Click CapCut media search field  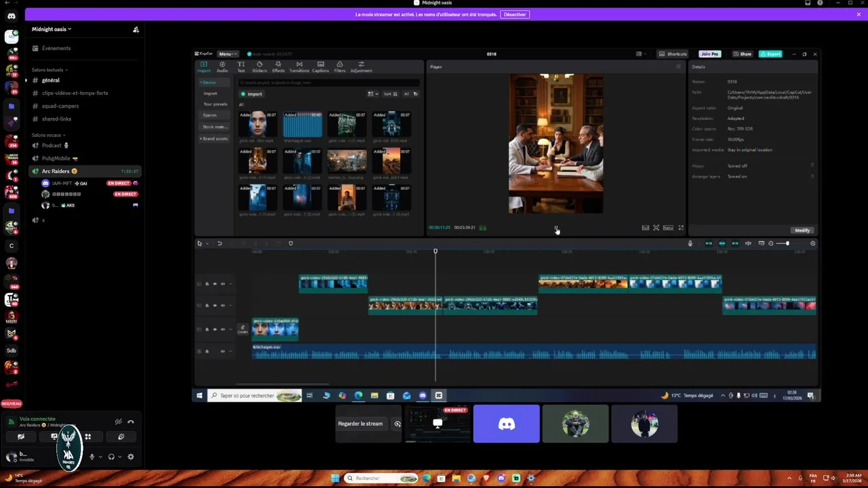pos(328,83)
